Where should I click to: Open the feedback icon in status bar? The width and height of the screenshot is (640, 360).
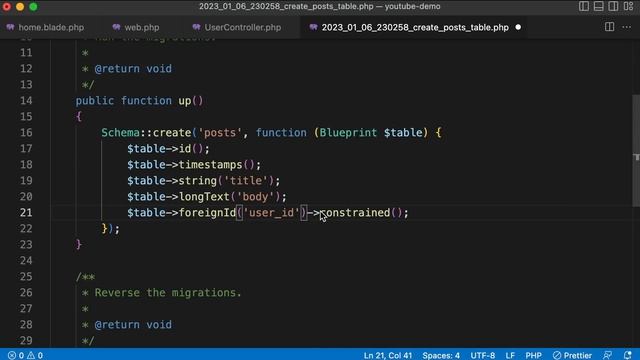[607, 355]
